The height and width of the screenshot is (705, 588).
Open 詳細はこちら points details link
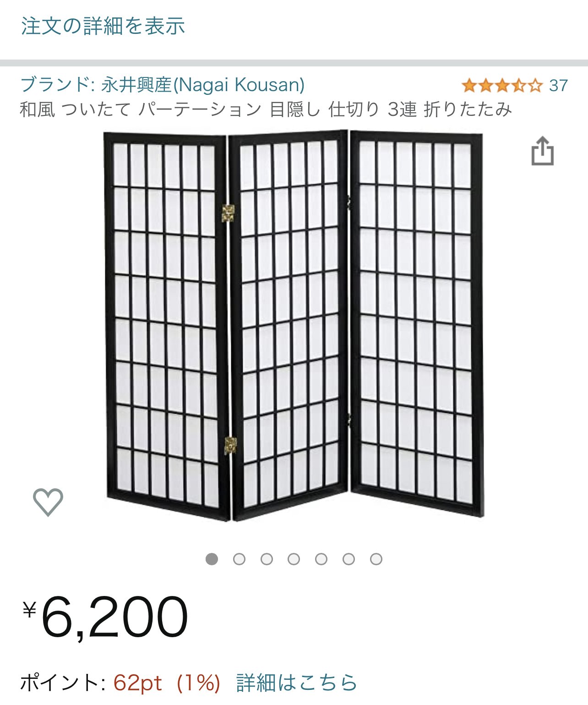[296, 683]
